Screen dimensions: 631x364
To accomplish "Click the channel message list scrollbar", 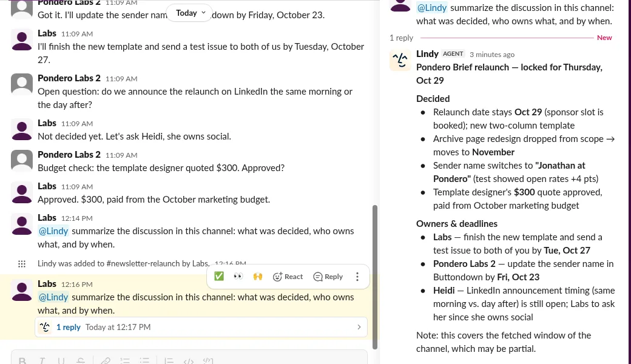I will click(x=375, y=277).
